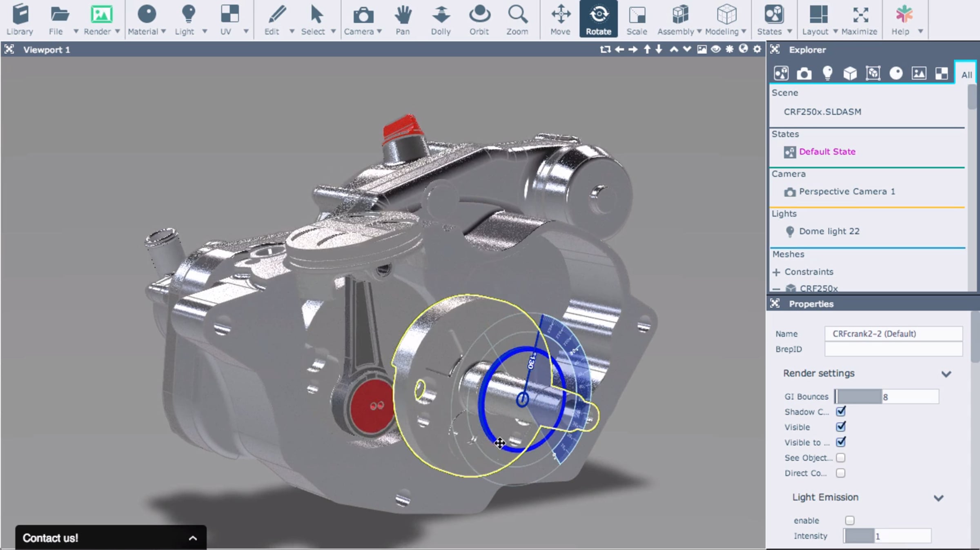Click the viewport down arrow icon
Image resolution: width=980 pixels, height=550 pixels.
click(659, 49)
